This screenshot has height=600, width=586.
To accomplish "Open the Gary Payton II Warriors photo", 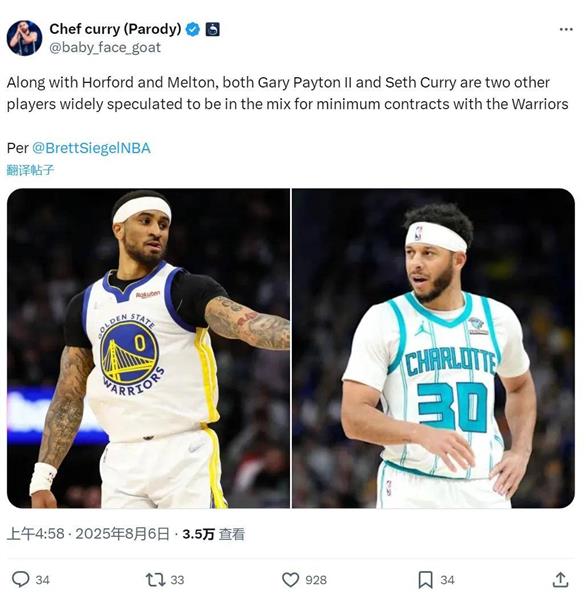I will click(x=149, y=348).
